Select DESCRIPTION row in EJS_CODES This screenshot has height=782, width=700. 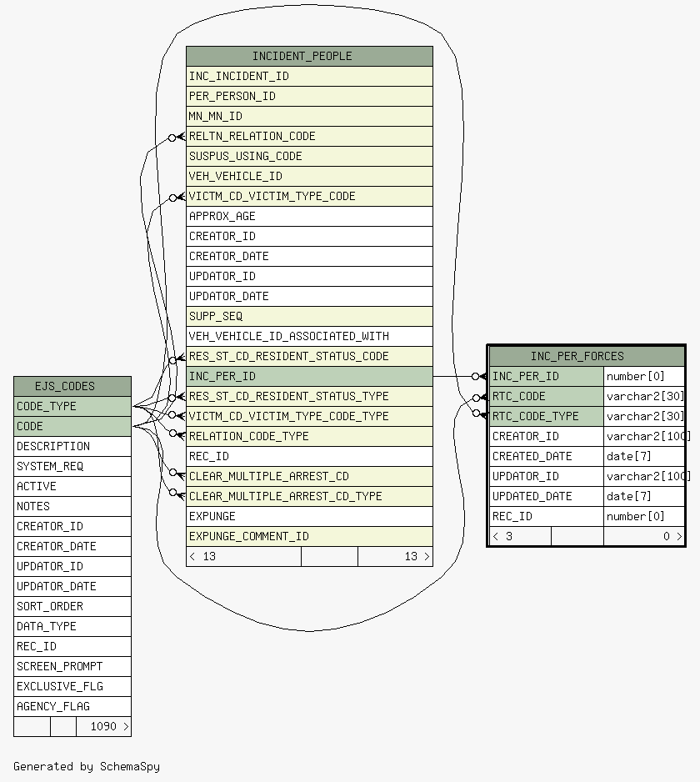72,446
